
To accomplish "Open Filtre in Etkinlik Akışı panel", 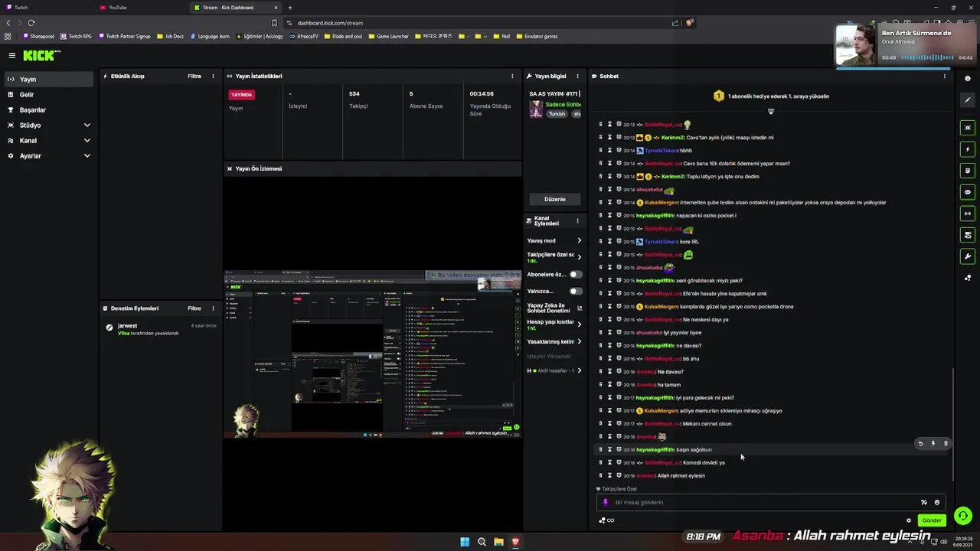I will [194, 77].
